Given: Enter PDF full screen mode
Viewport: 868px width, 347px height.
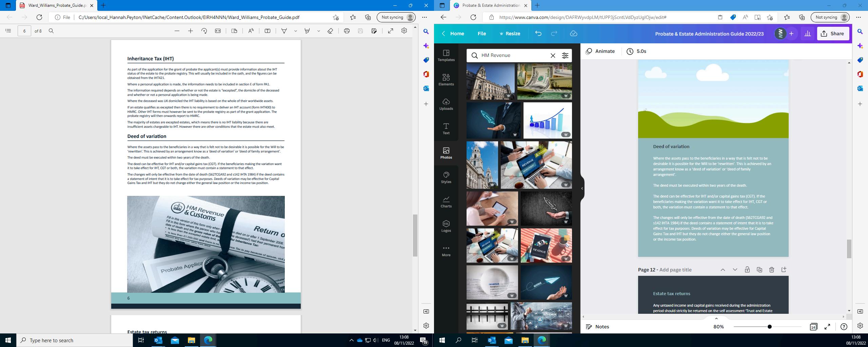Looking at the screenshot, I should (x=391, y=31).
